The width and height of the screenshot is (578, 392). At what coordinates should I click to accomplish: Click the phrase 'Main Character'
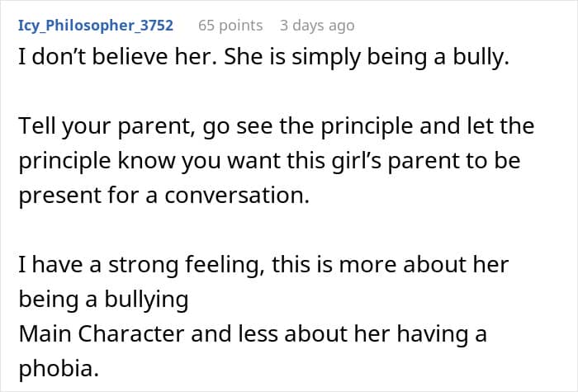point(102,333)
